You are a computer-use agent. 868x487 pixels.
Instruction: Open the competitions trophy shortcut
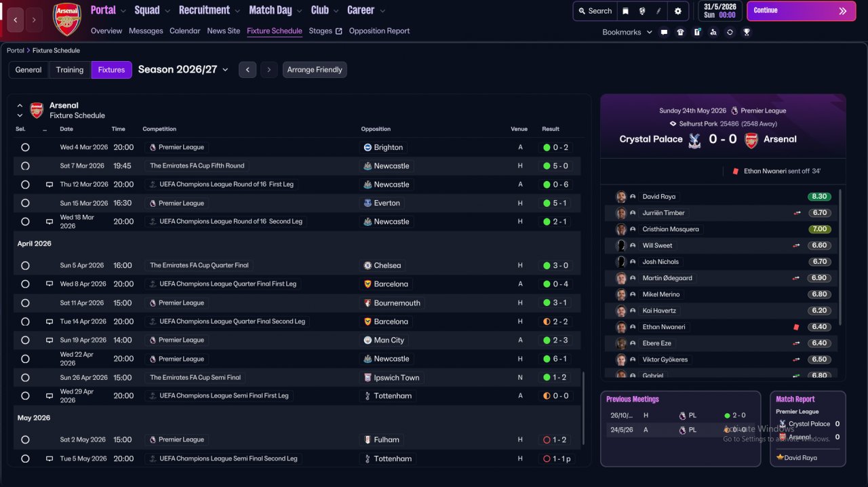pos(747,32)
